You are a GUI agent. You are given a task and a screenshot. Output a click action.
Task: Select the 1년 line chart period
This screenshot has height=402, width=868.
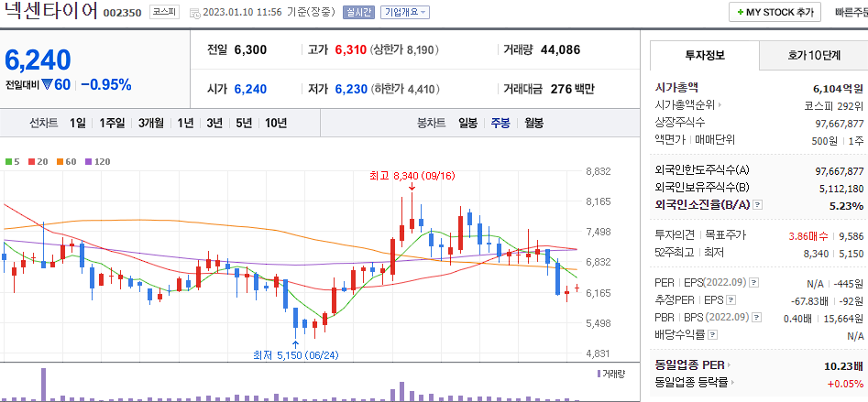[x=185, y=123]
